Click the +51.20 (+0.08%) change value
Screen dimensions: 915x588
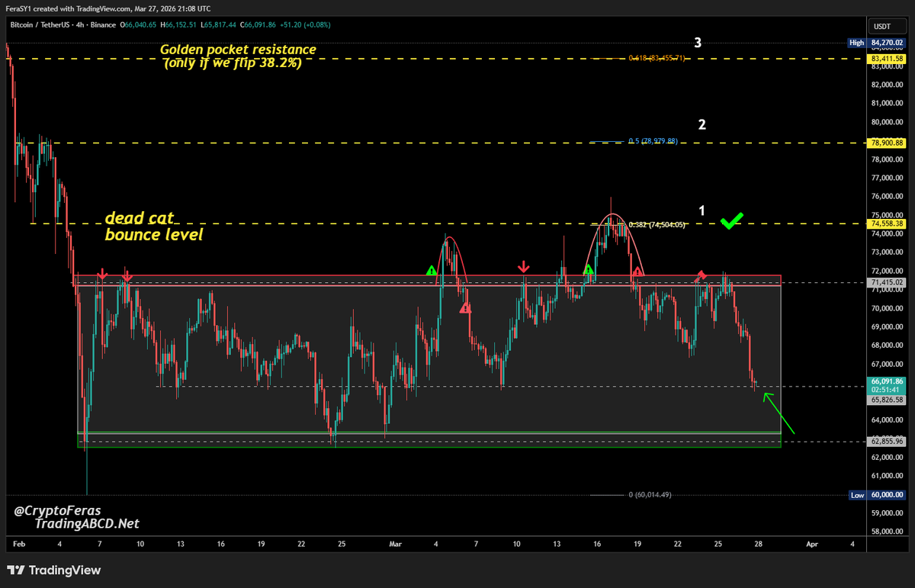point(306,25)
